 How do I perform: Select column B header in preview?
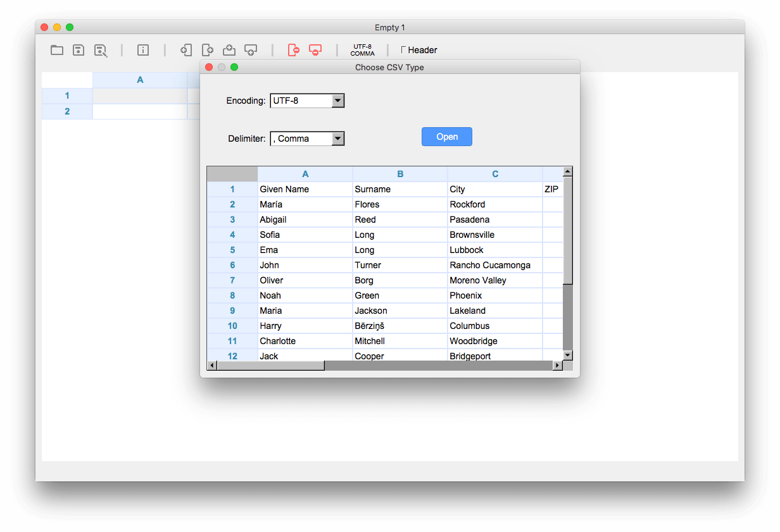coord(400,174)
